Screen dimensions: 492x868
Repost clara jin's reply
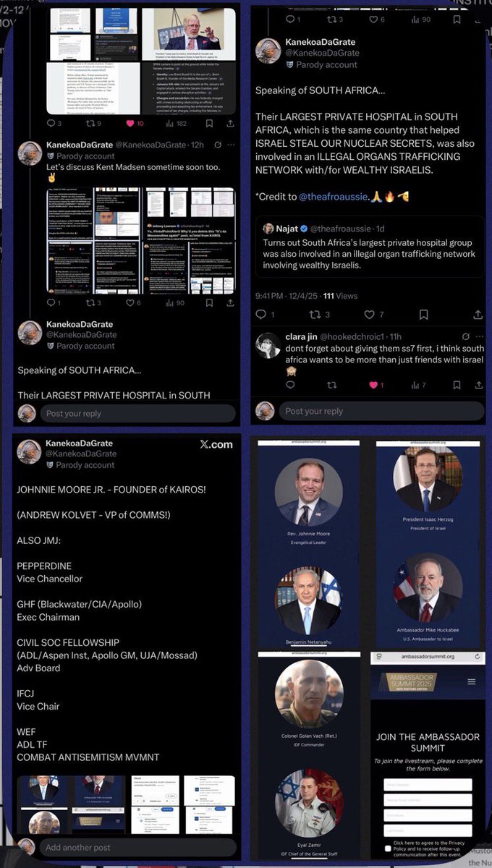coord(330,386)
